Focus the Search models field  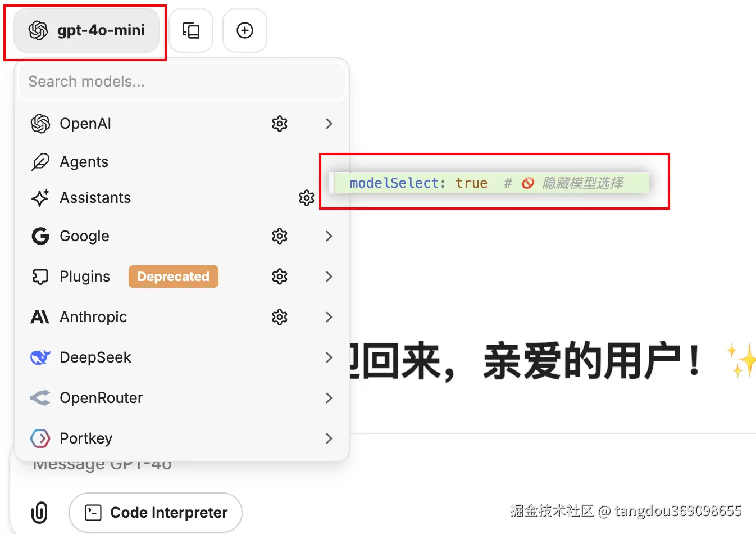(x=182, y=82)
